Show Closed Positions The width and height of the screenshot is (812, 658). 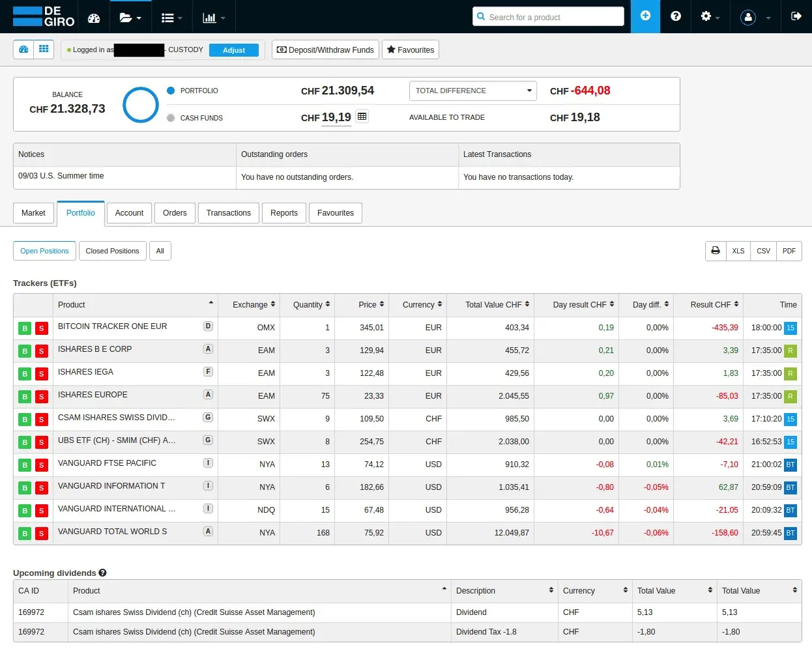click(112, 251)
